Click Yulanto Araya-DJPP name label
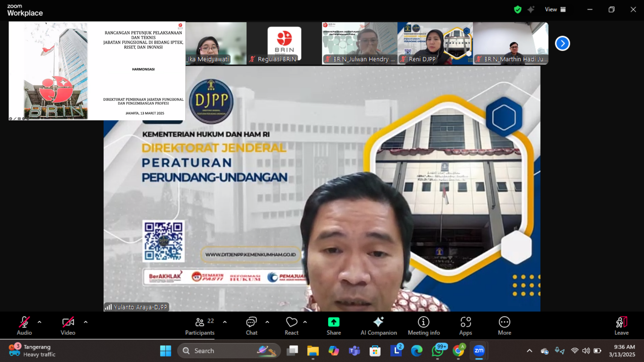Image resolution: width=644 pixels, height=362 pixels. pyautogui.click(x=137, y=307)
